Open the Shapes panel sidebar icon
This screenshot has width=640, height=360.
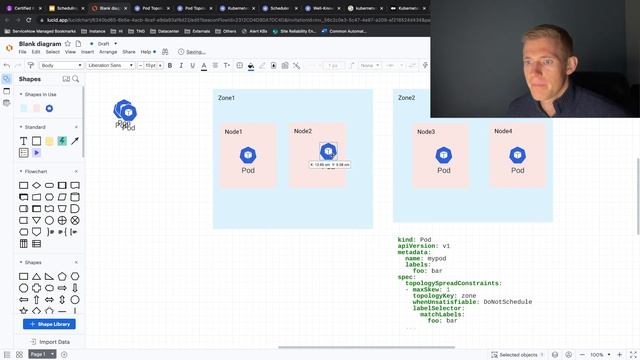coord(7,79)
